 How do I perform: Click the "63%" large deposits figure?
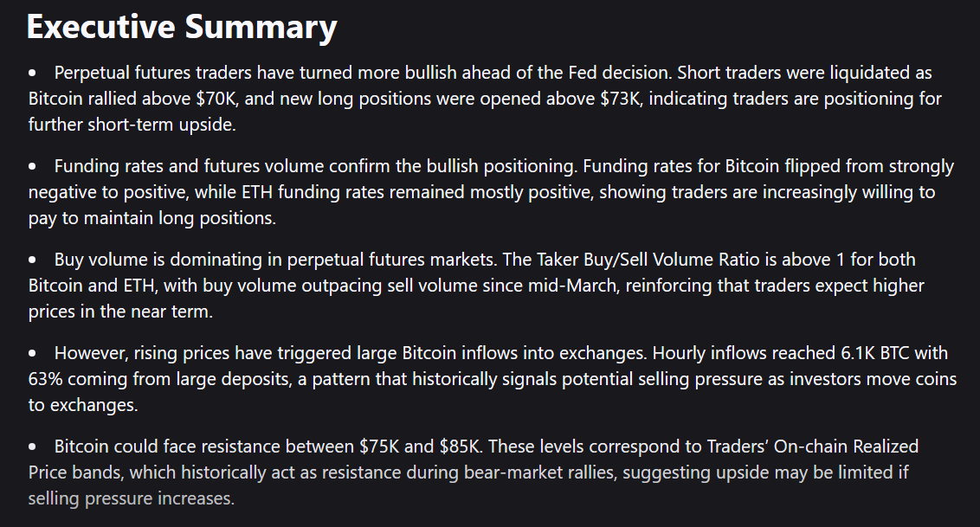(46, 378)
